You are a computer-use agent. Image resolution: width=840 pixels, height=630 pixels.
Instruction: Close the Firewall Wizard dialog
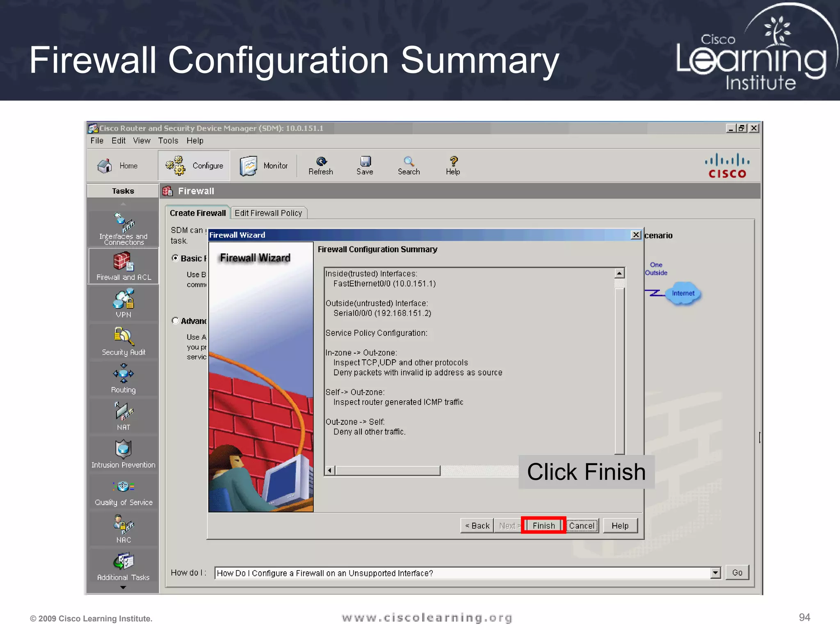[636, 235]
